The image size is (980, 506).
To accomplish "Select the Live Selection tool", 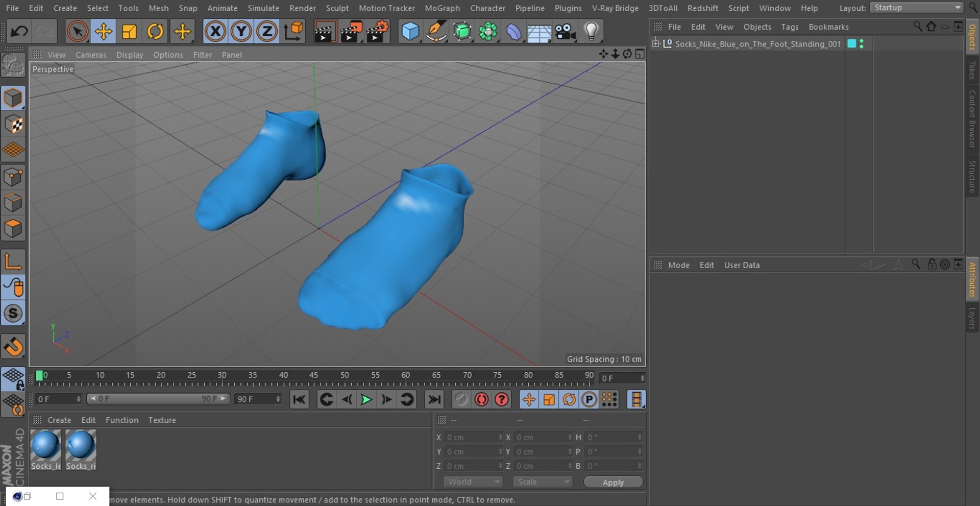I will click(x=77, y=32).
